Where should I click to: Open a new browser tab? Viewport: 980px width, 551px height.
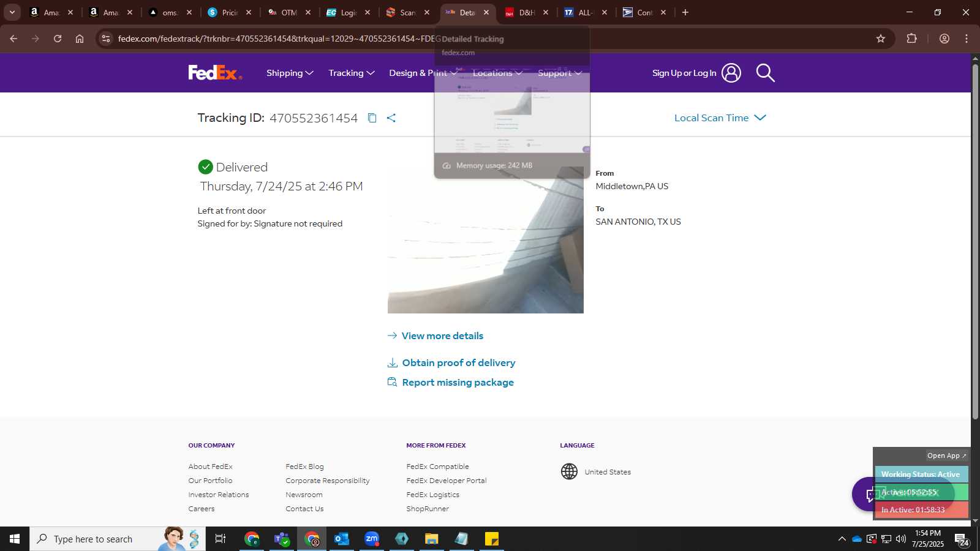[685, 12]
